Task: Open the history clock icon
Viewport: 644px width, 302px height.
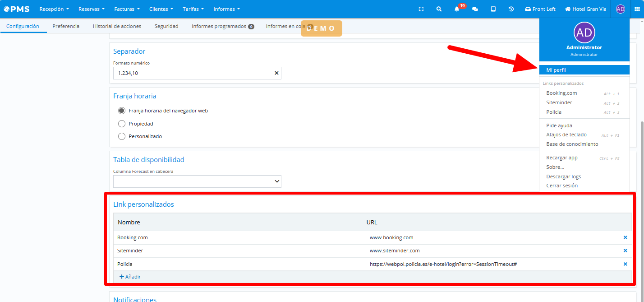Action: (511, 9)
